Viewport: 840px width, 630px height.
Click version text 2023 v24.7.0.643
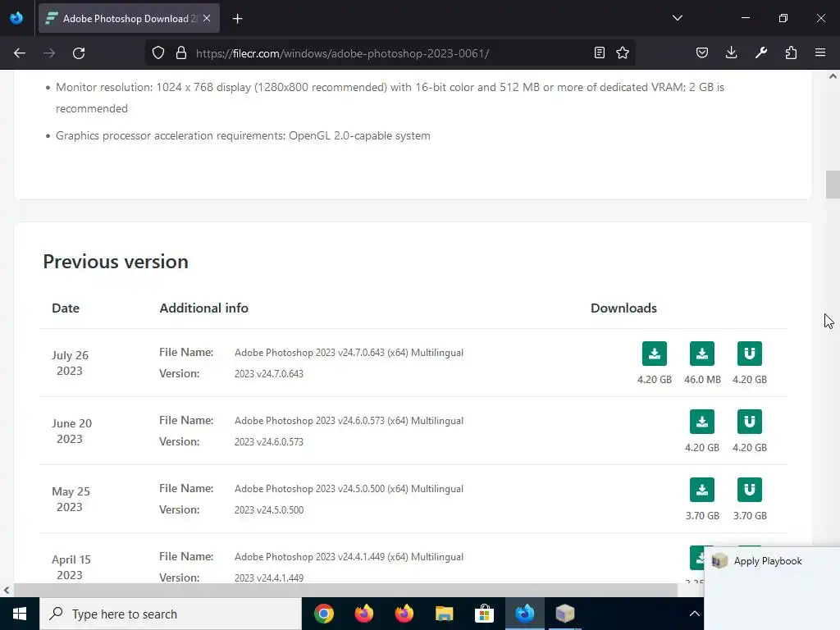tap(268, 374)
